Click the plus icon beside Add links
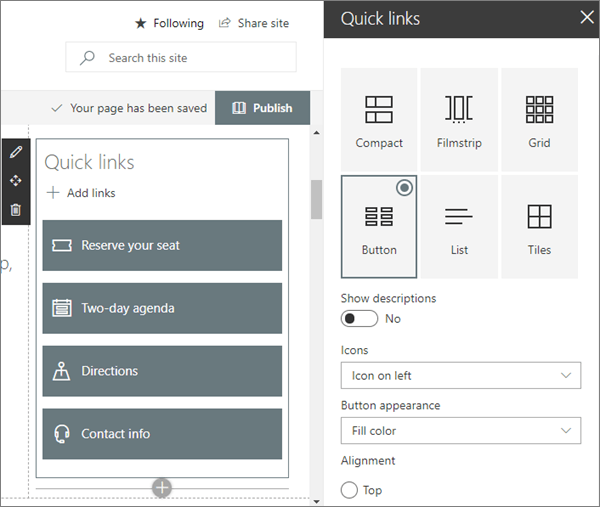This screenshot has height=507, width=600. [53, 192]
